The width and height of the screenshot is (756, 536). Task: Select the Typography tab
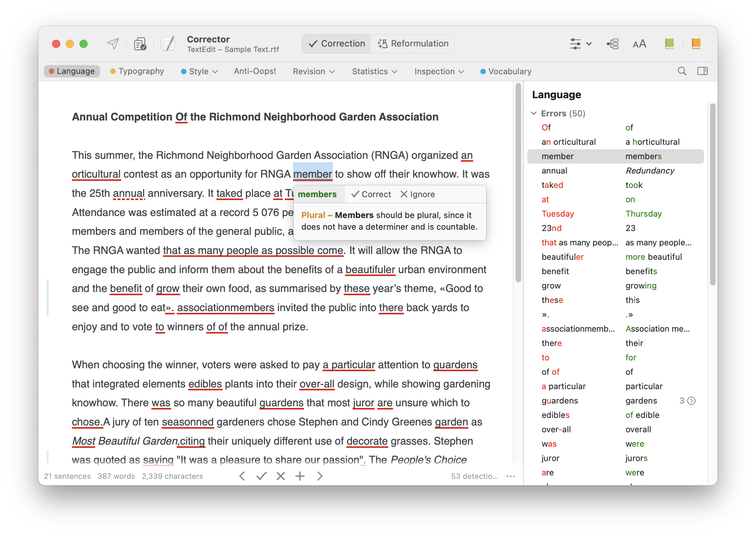tap(137, 71)
